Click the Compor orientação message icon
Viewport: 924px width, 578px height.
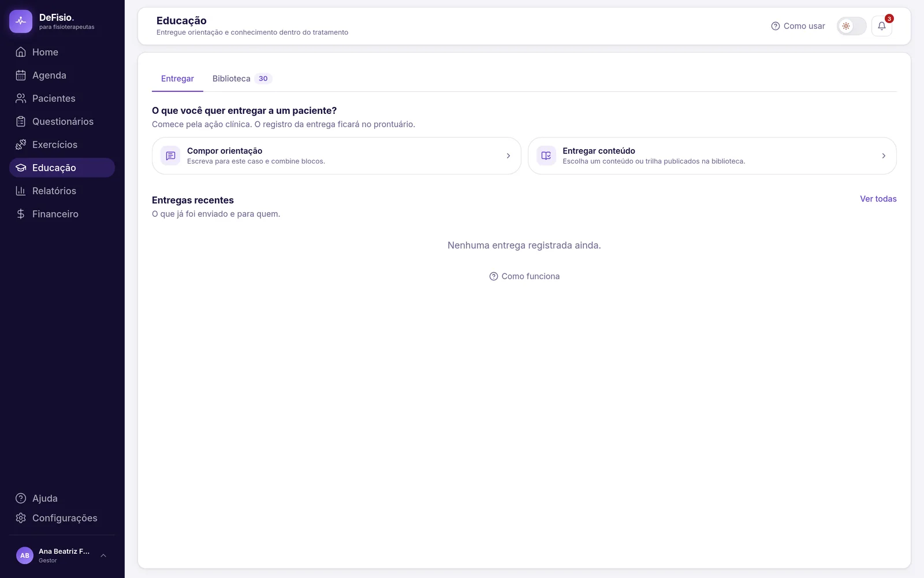(170, 155)
